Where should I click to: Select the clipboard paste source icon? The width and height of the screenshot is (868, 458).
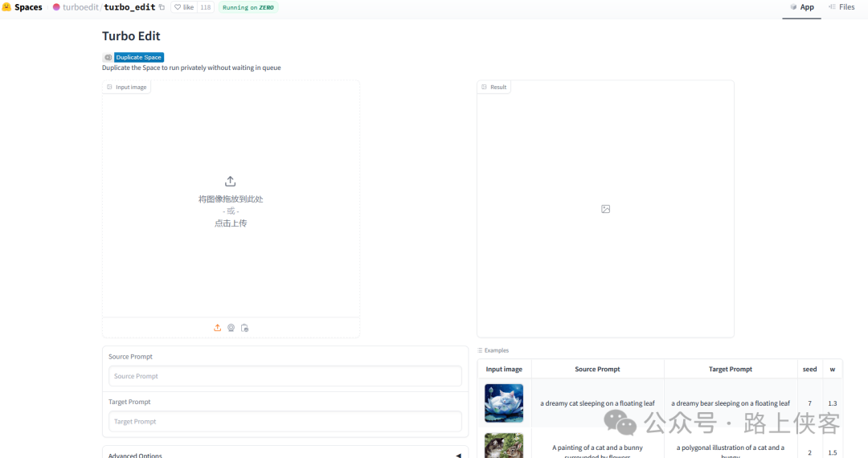coord(244,328)
